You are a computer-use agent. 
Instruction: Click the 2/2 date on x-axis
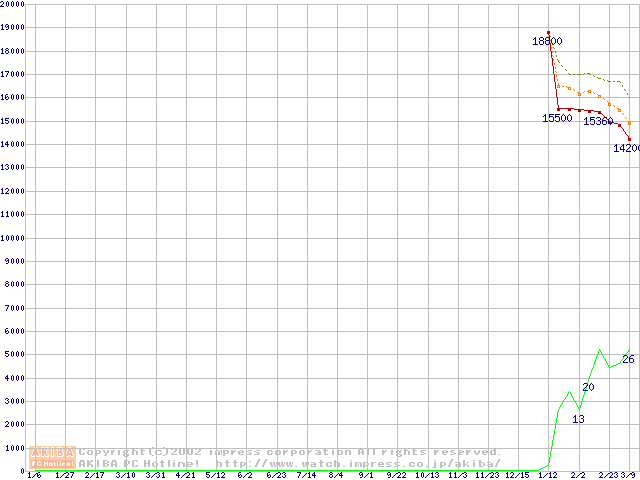[x=578, y=475]
